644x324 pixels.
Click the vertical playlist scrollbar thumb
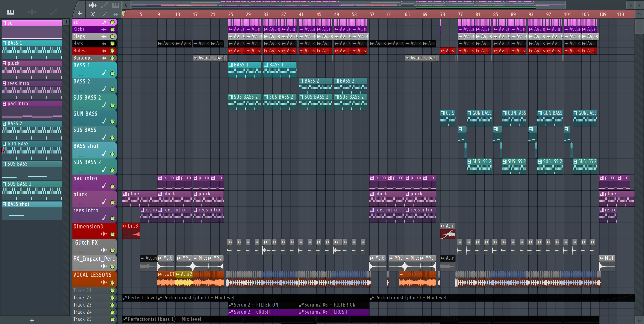click(639, 26)
